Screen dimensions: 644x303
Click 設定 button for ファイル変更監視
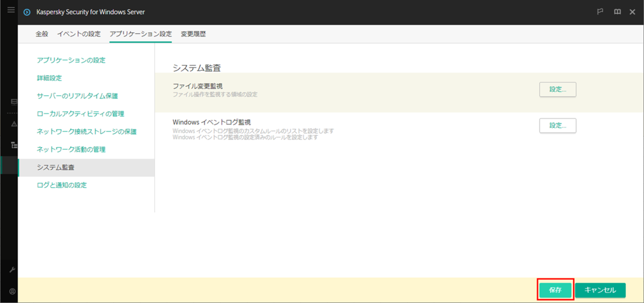pos(558,89)
